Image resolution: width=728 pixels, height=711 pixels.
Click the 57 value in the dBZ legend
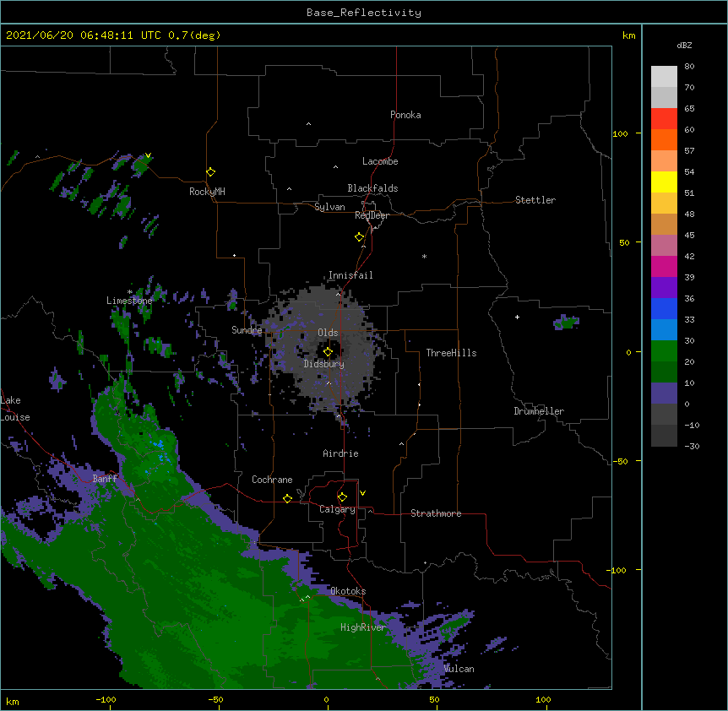pyautogui.click(x=689, y=150)
